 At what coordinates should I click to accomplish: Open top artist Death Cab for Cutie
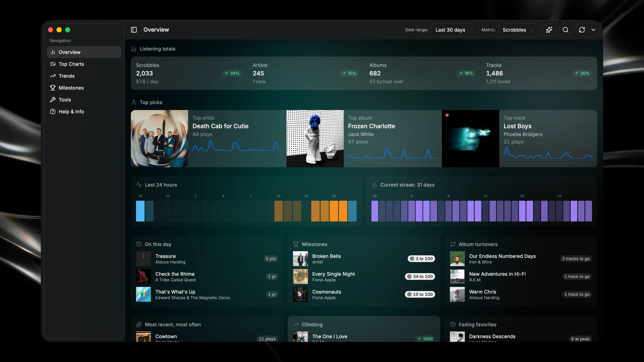pos(220,126)
